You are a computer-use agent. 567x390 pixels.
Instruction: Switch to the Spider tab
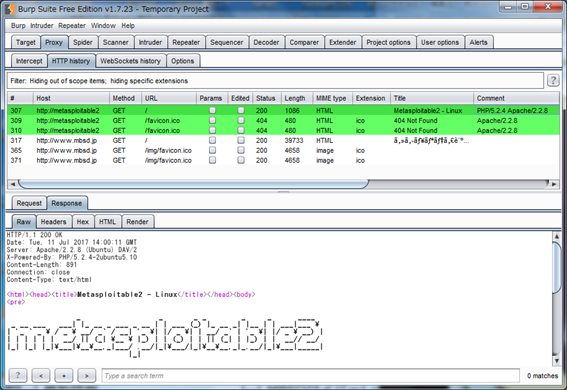83,42
